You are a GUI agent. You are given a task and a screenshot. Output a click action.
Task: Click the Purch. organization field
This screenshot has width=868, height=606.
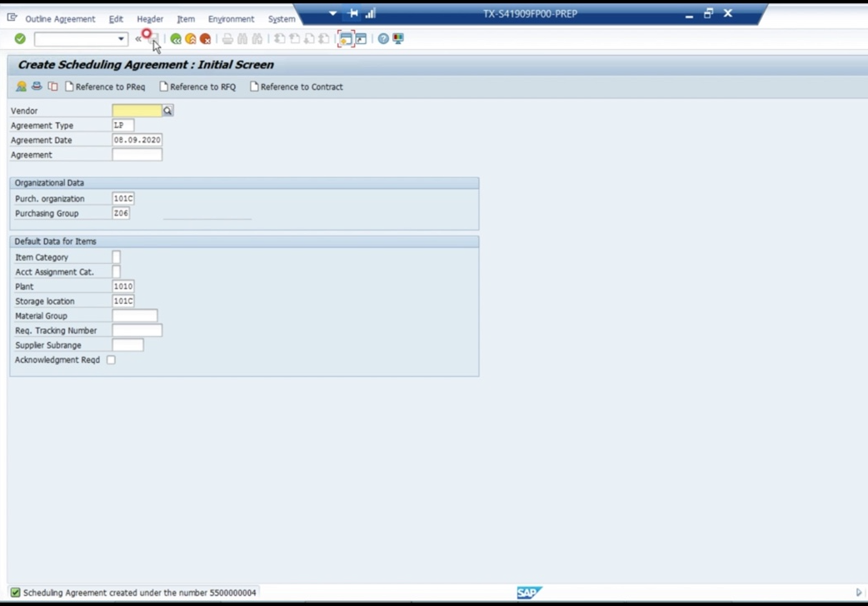[123, 199]
